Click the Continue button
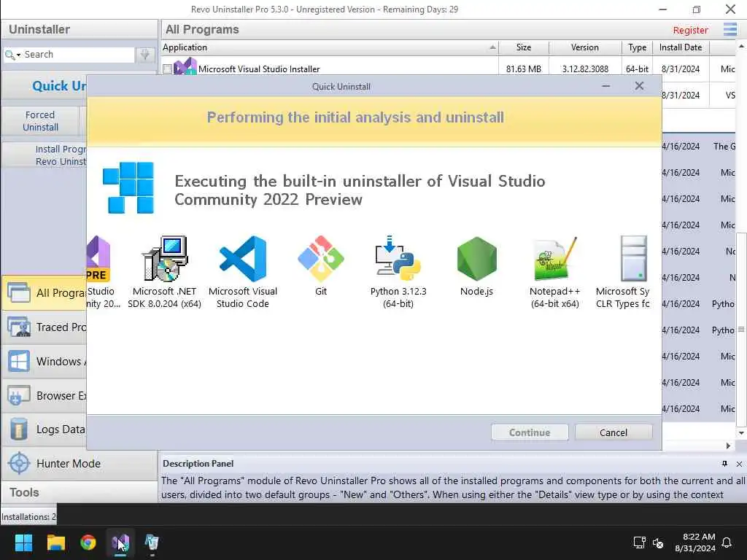The image size is (747, 560). [530, 432]
